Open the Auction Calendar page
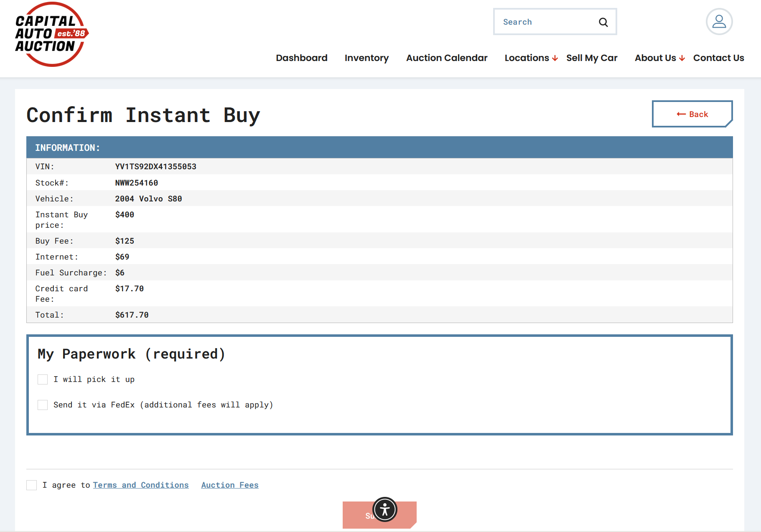761x532 pixels. point(447,58)
